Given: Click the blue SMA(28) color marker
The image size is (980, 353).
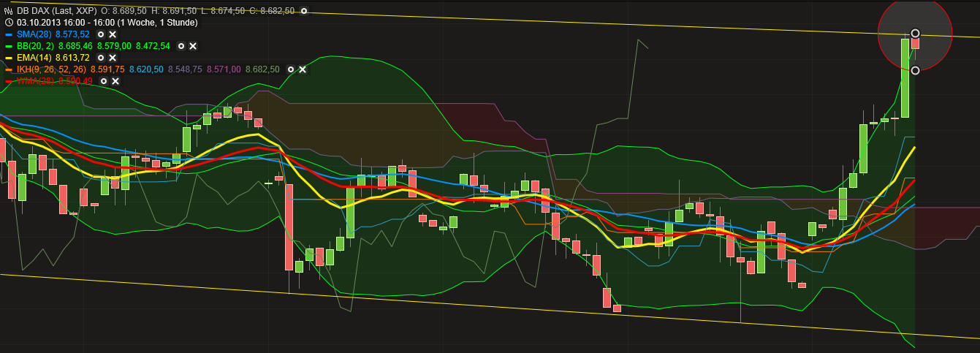Looking at the screenshot, I should [x=9, y=34].
